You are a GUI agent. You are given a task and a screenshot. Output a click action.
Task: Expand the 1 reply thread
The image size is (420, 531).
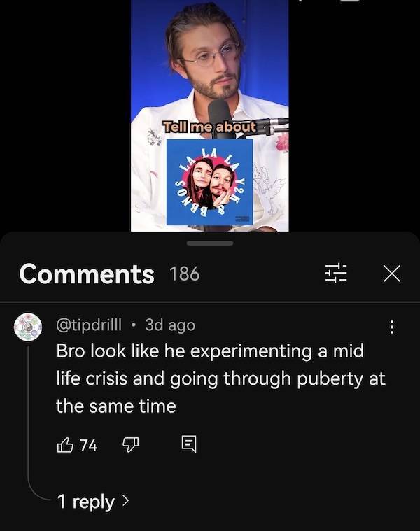85,502
